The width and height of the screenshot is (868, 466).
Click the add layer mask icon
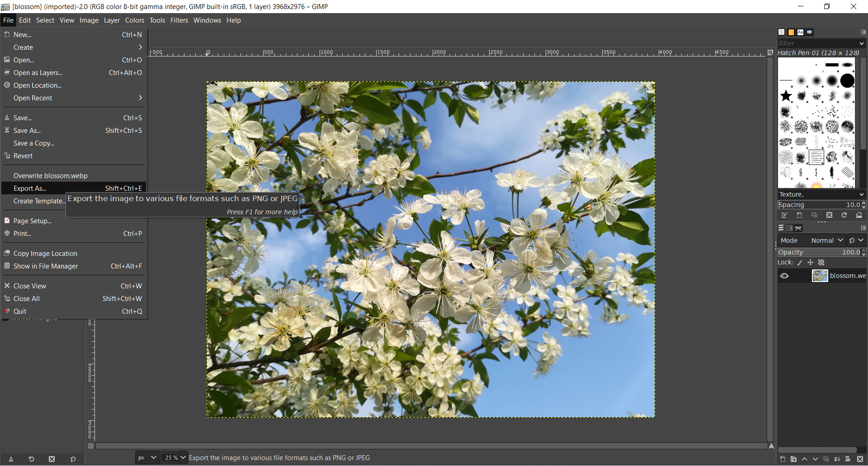[848, 459]
